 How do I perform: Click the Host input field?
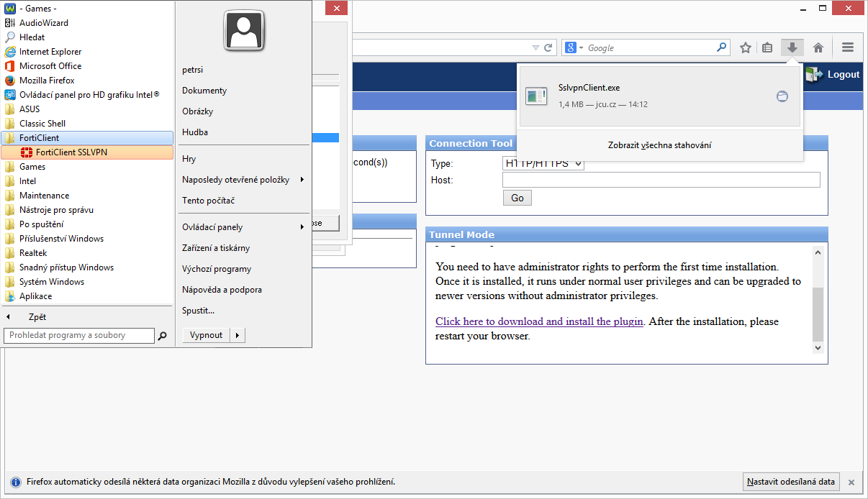click(x=661, y=180)
